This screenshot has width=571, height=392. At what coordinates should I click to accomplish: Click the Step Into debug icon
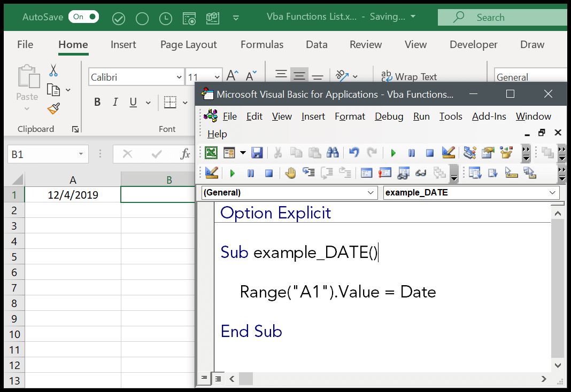[x=309, y=172]
